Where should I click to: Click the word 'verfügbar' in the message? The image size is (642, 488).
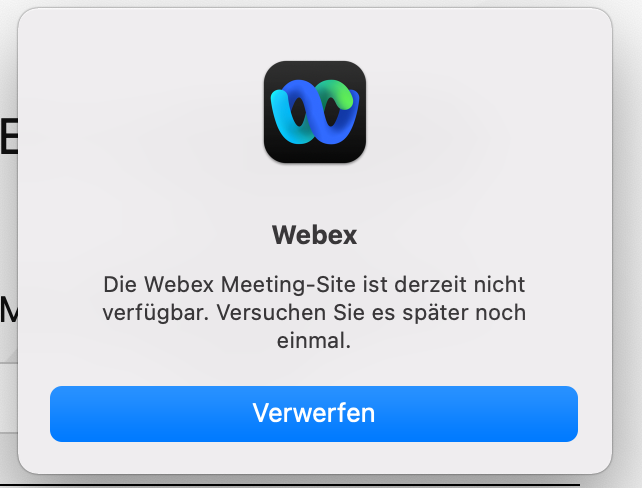click(156, 314)
